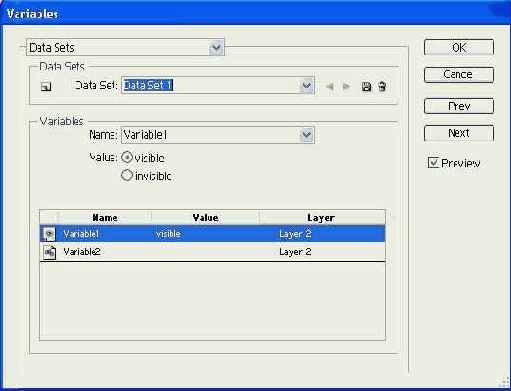Expand the variable Name dropdown arrow

pyautogui.click(x=307, y=135)
